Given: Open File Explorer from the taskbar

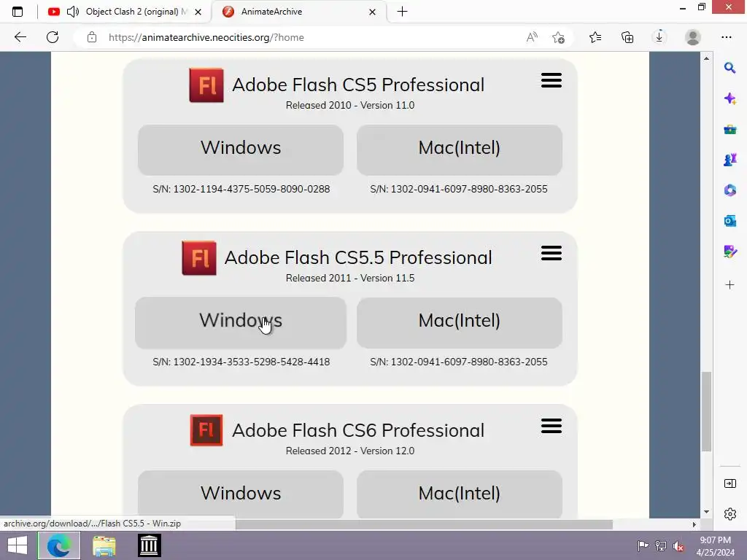Looking at the screenshot, I should pyautogui.click(x=104, y=545).
